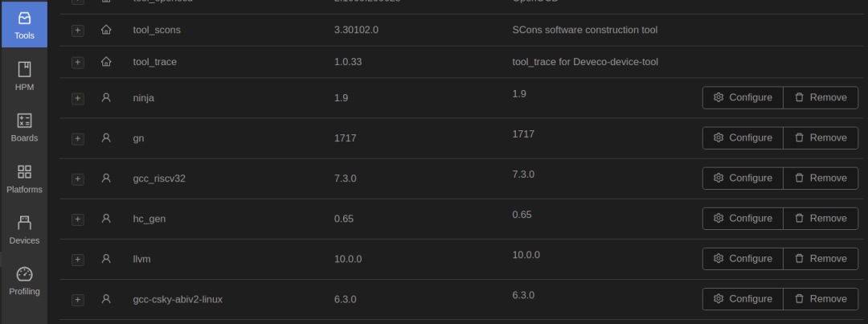Click the user icon beside hc_gen
868x324 pixels.
coord(106,218)
